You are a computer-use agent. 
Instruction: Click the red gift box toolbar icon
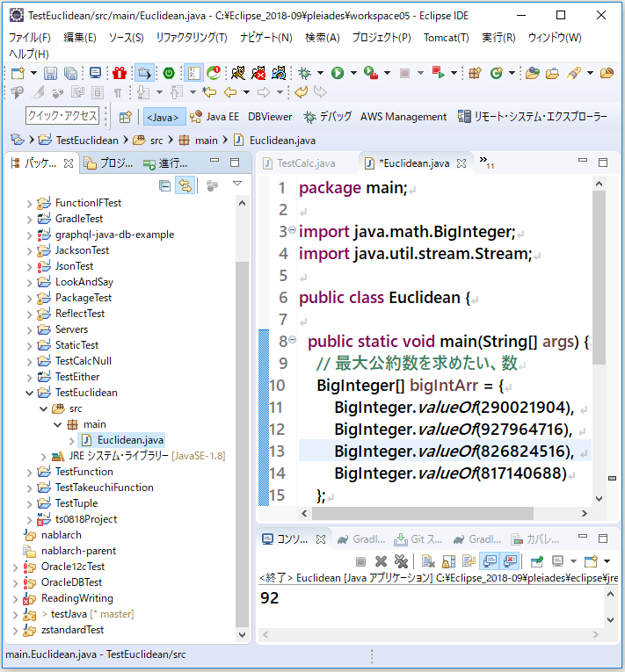[120, 73]
